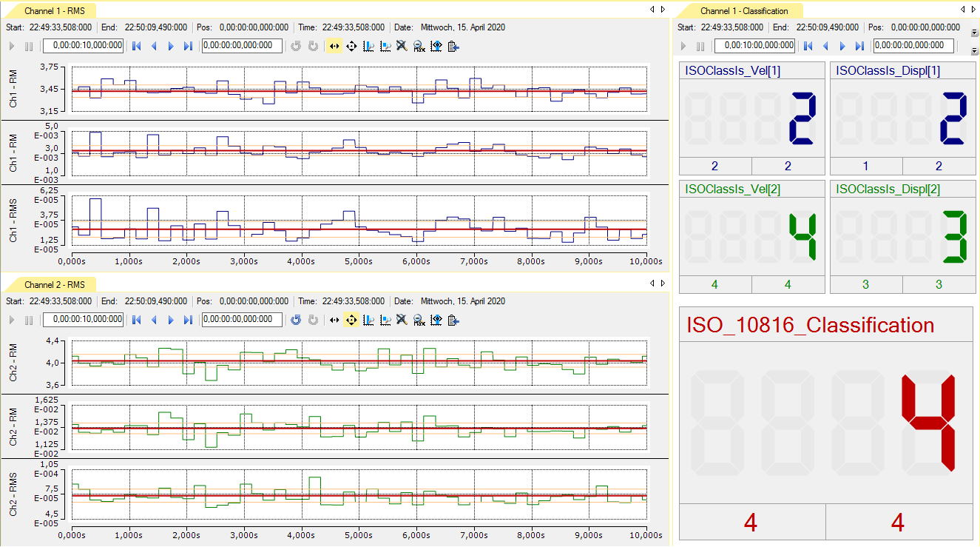
Task: Jump to start in the Classification panel
Action: coord(808,46)
